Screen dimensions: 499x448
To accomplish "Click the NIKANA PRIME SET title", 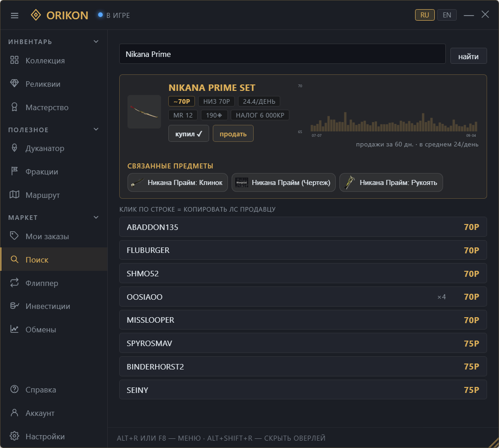I will [212, 88].
